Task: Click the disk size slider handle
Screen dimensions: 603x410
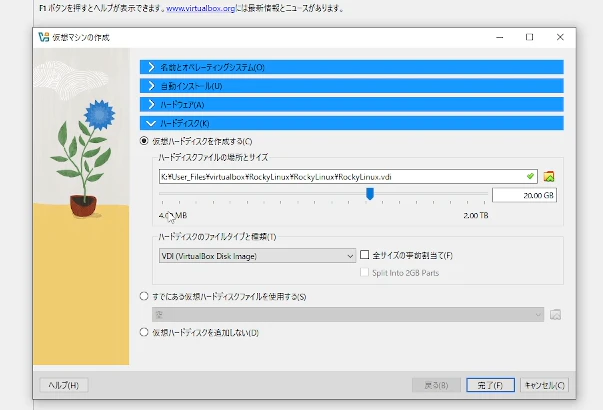Action: pyautogui.click(x=370, y=194)
